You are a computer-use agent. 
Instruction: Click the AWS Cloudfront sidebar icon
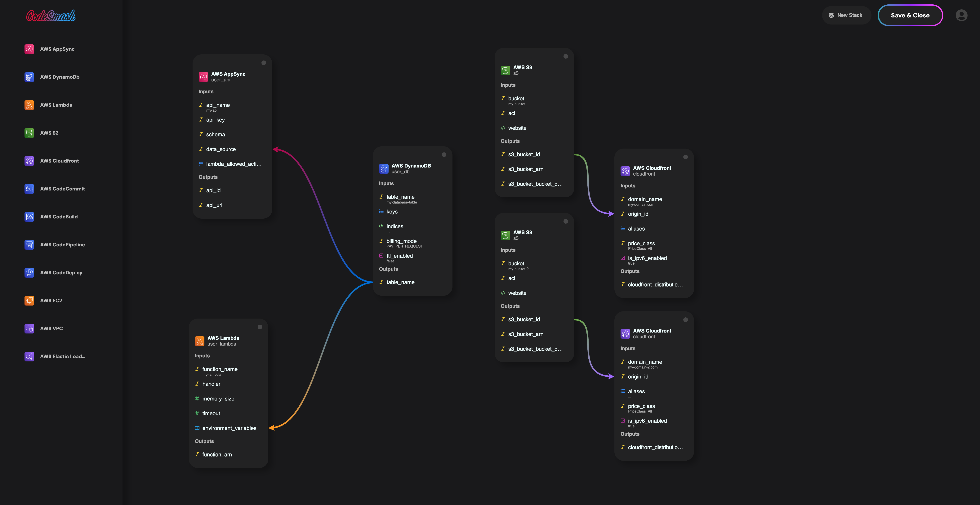point(29,161)
